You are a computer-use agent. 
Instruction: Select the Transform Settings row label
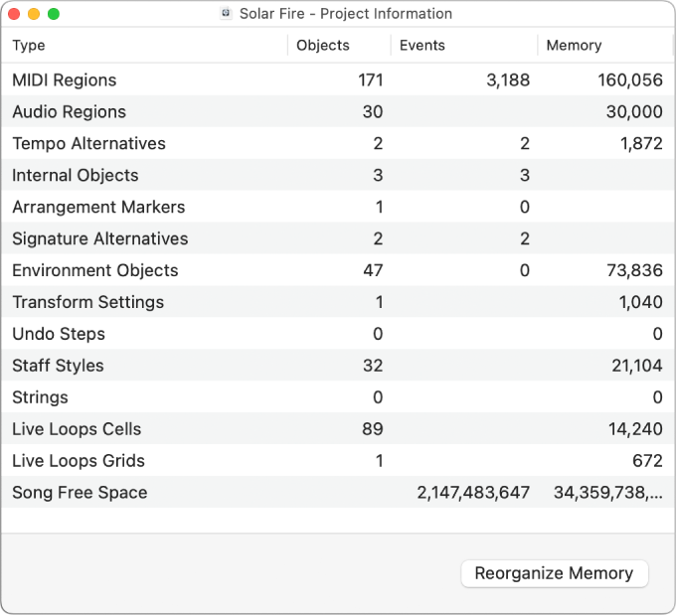pyautogui.click(x=88, y=302)
